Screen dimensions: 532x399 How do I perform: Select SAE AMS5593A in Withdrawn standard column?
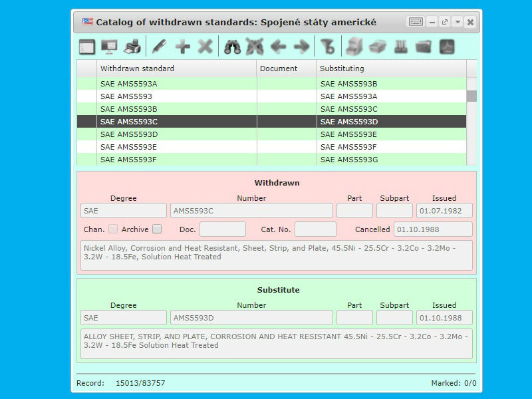tap(128, 84)
